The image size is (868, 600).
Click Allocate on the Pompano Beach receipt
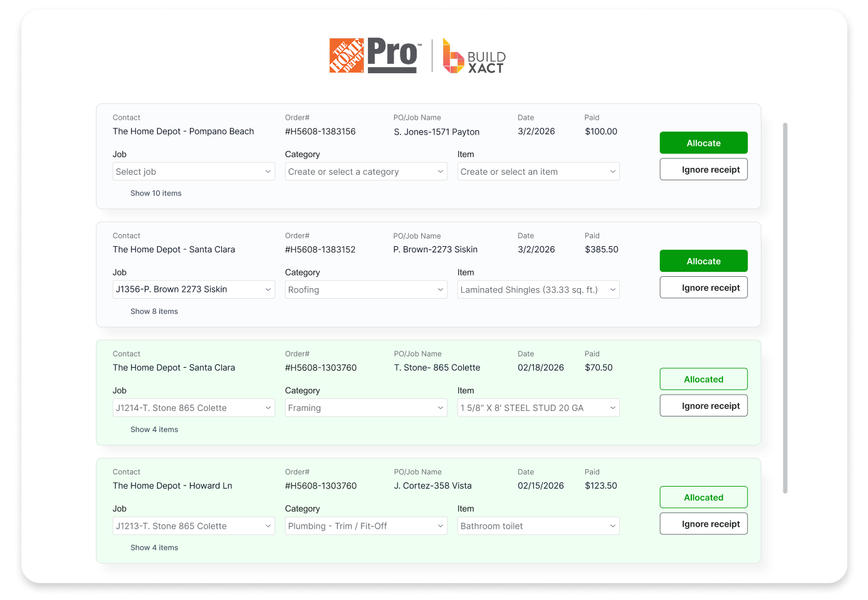pos(703,143)
